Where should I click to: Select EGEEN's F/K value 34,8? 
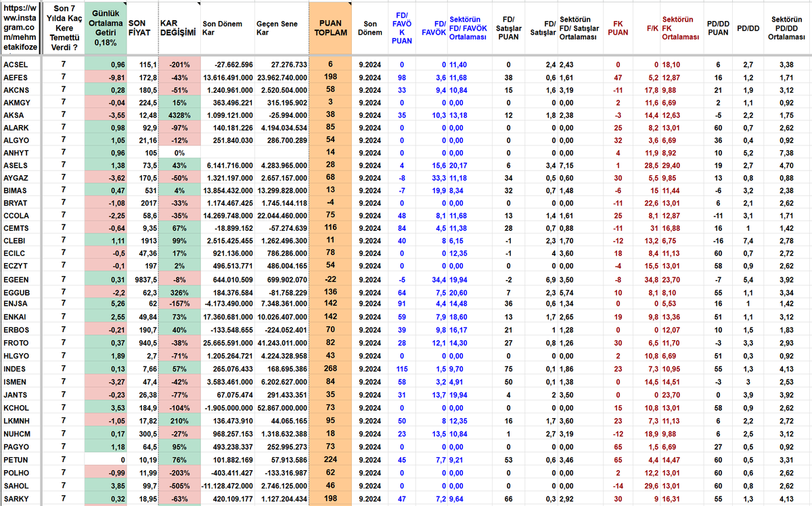point(646,278)
